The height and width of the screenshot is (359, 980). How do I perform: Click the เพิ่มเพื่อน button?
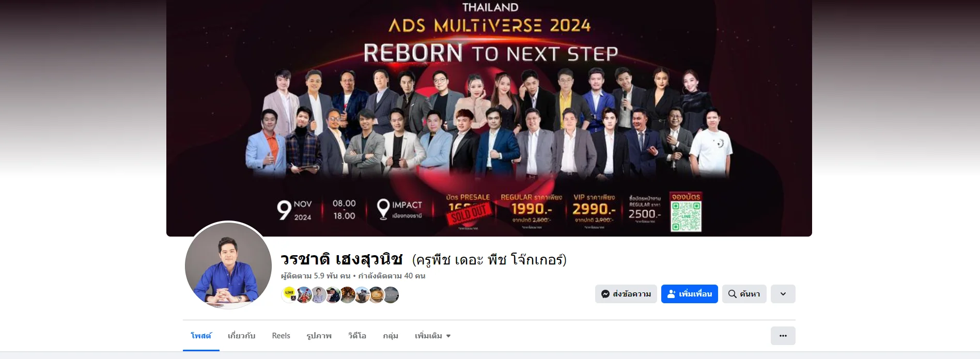(x=689, y=294)
